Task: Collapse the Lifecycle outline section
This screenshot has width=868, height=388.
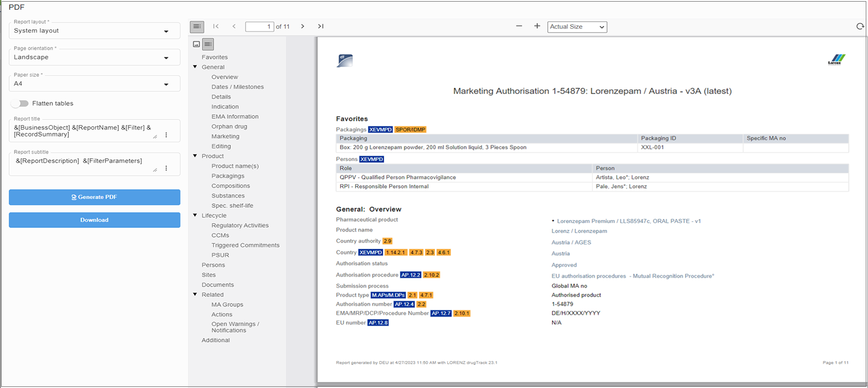Action: 194,216
